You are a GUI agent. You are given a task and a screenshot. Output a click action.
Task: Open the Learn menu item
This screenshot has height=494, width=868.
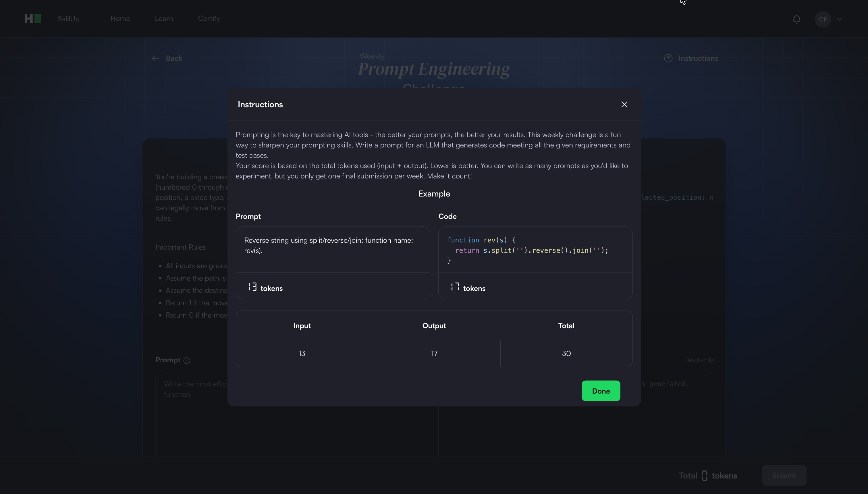tap(164, 19)
